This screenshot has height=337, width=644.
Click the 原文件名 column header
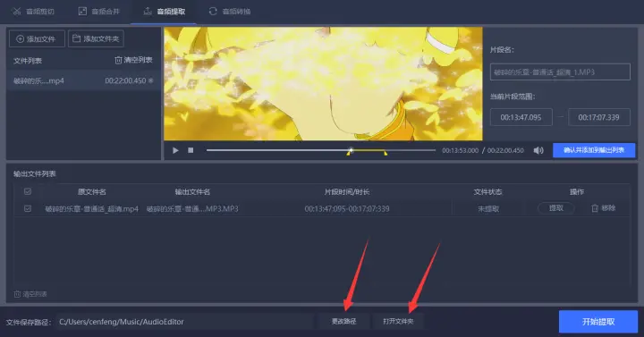(x=91, y=191)
